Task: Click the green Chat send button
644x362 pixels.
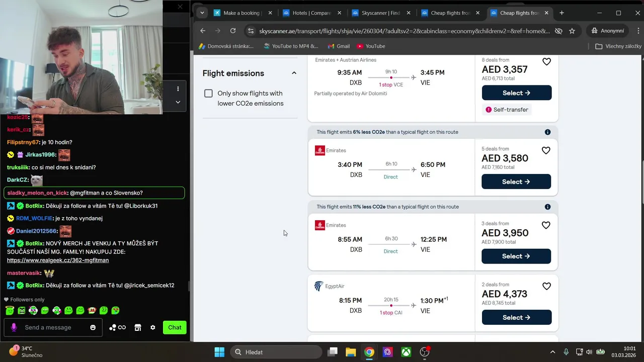Action: (x=175, y=327)
